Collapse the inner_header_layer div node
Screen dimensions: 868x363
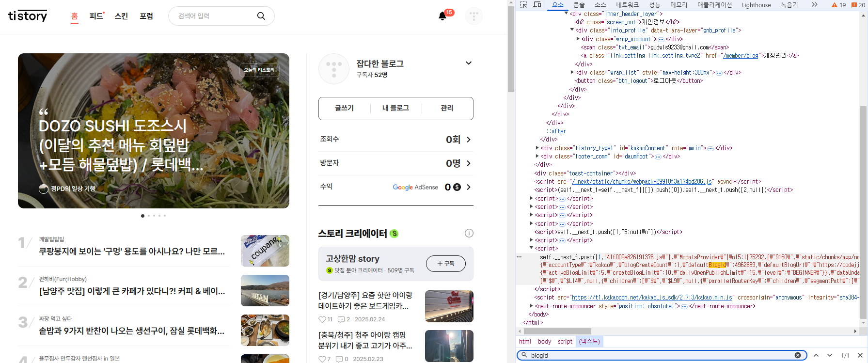coord(566,13)
